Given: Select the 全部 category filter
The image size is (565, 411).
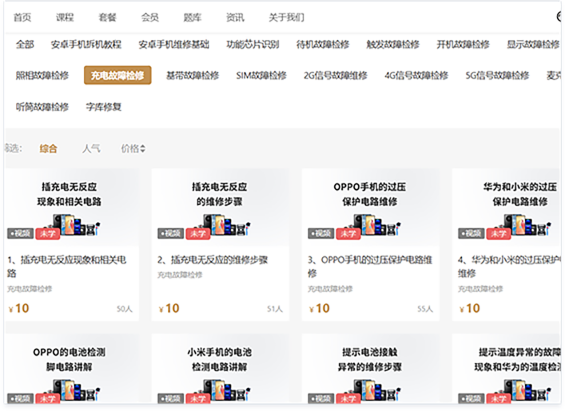Looking at the screenshot, I should coord(25,44).
